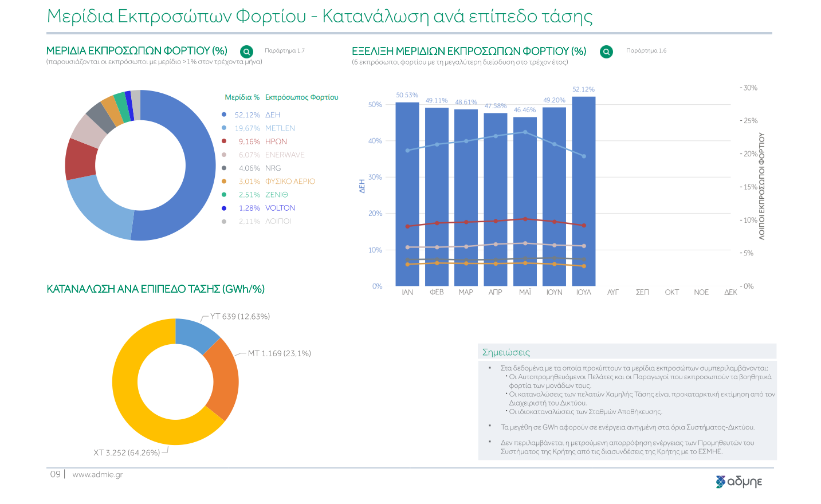Open the Παράρτημα 1.7 reference
Image resolution: width=821 pixels, height=504 pixels.
pyautogui.click(x=285, y=50)
